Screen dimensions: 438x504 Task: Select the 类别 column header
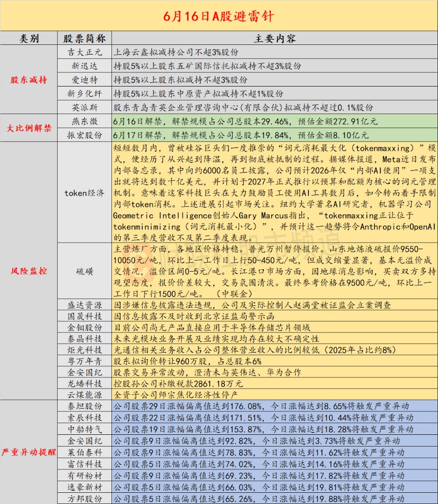(x=29, y=38)
